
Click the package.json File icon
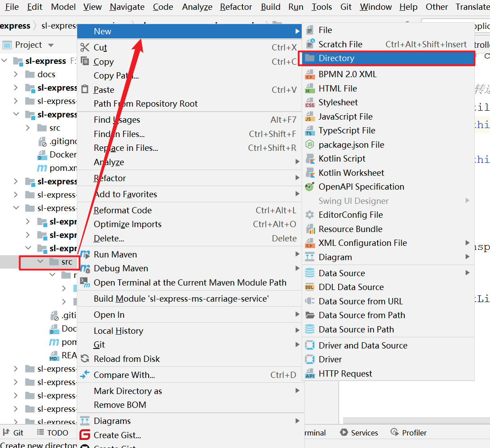(x=310, y=144)
